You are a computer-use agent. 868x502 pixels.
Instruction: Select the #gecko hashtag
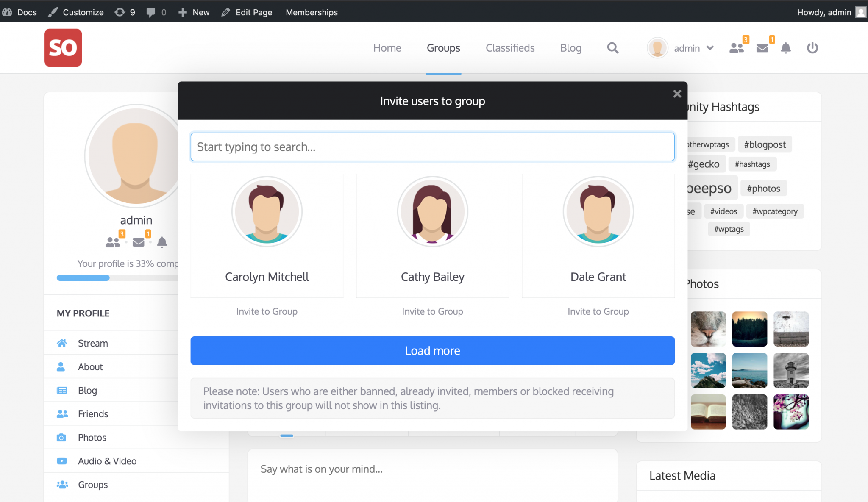pyautogui.click(x=704, y=164)
